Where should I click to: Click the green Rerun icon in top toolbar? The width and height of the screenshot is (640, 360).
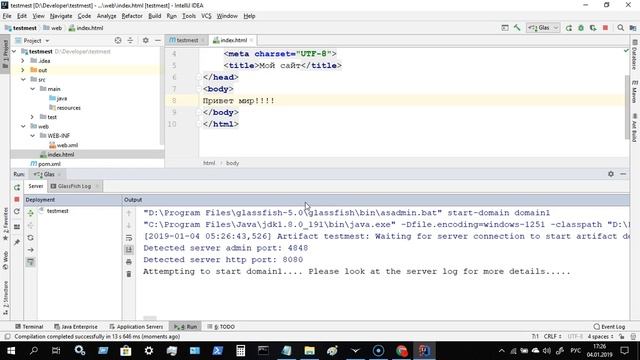coord(569,28)
